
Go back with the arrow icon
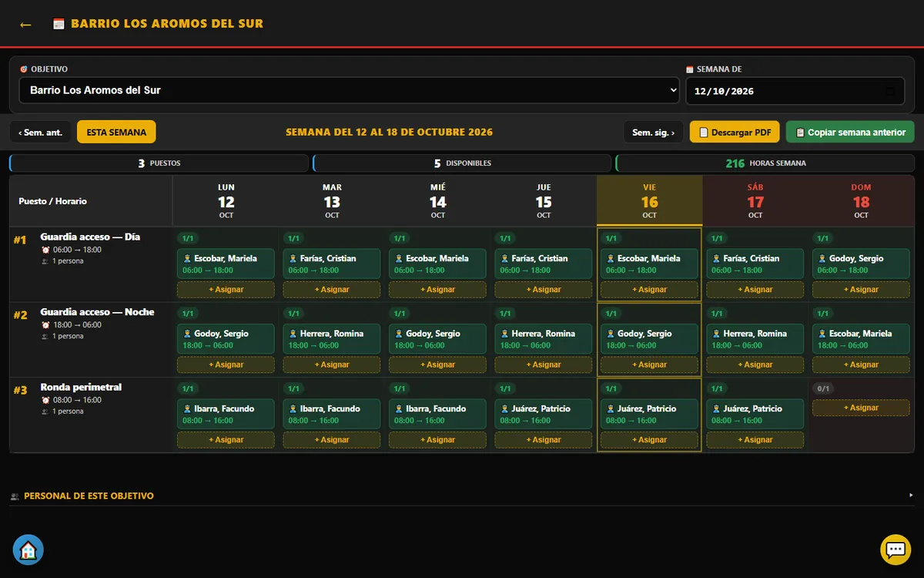tap(25, 25)
